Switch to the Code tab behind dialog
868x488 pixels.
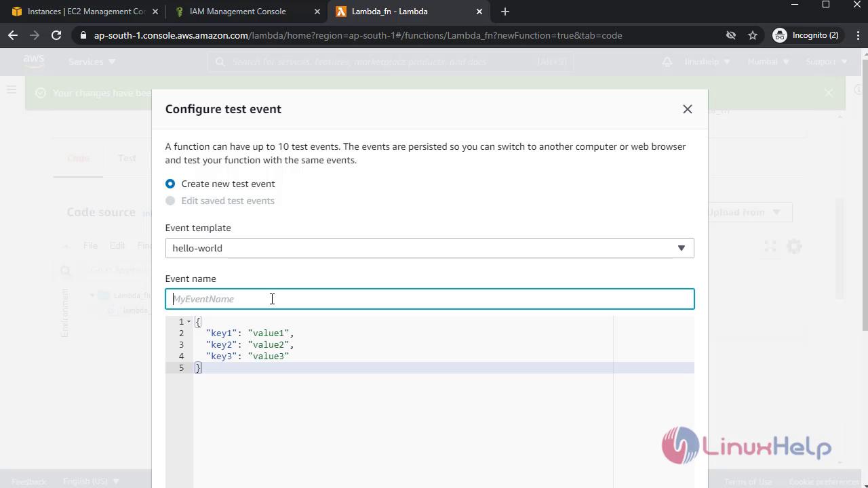(x=78, y=159)
